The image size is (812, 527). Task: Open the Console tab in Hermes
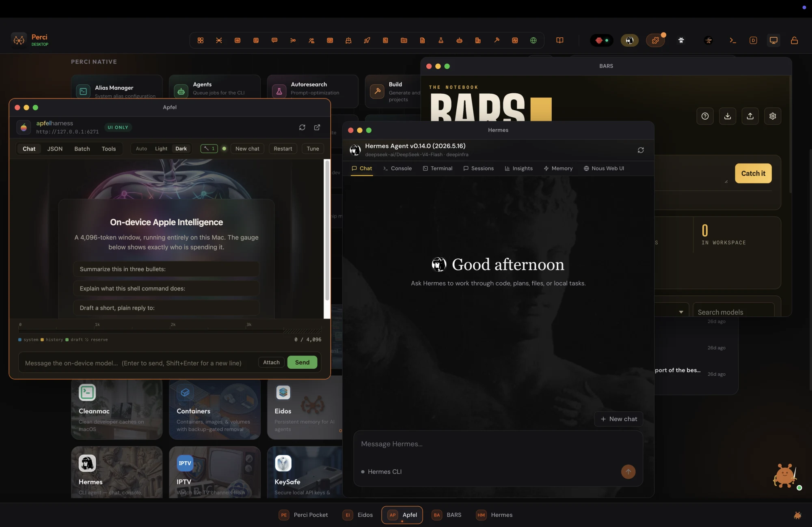tap(397, 168)
